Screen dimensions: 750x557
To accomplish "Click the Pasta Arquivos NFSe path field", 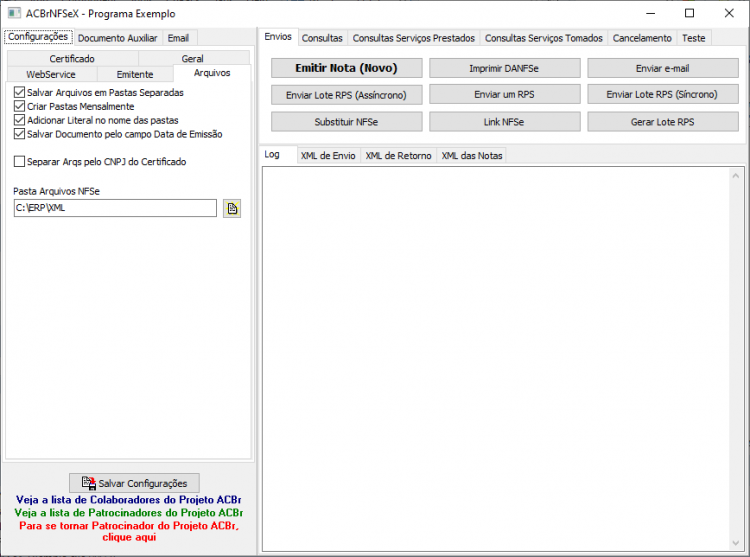I will coord(115,208).
